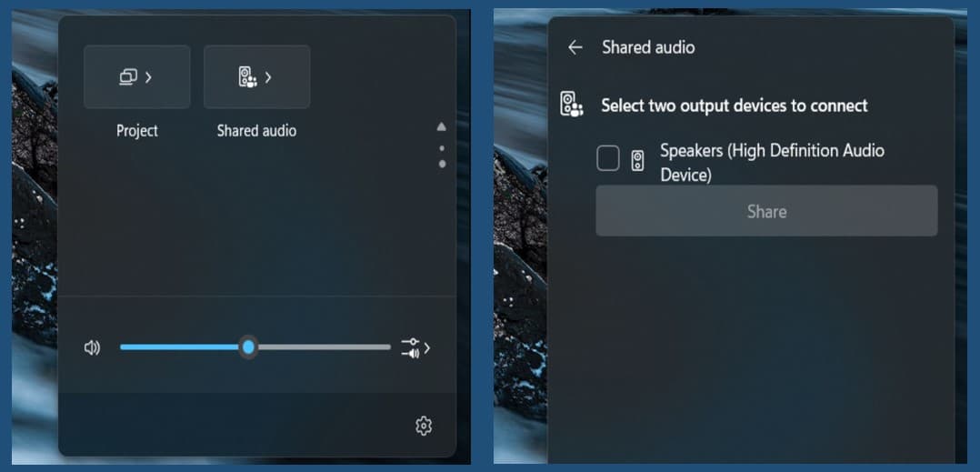Go back from the Shared audio page
This screenshot has width=980, height=472.
coord(575,47)
